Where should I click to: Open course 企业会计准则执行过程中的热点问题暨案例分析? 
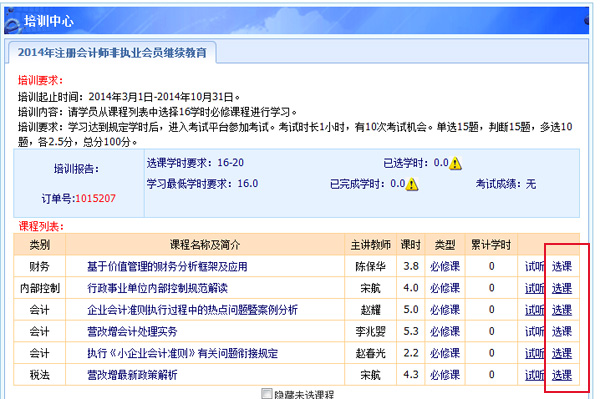pos(192,310)
